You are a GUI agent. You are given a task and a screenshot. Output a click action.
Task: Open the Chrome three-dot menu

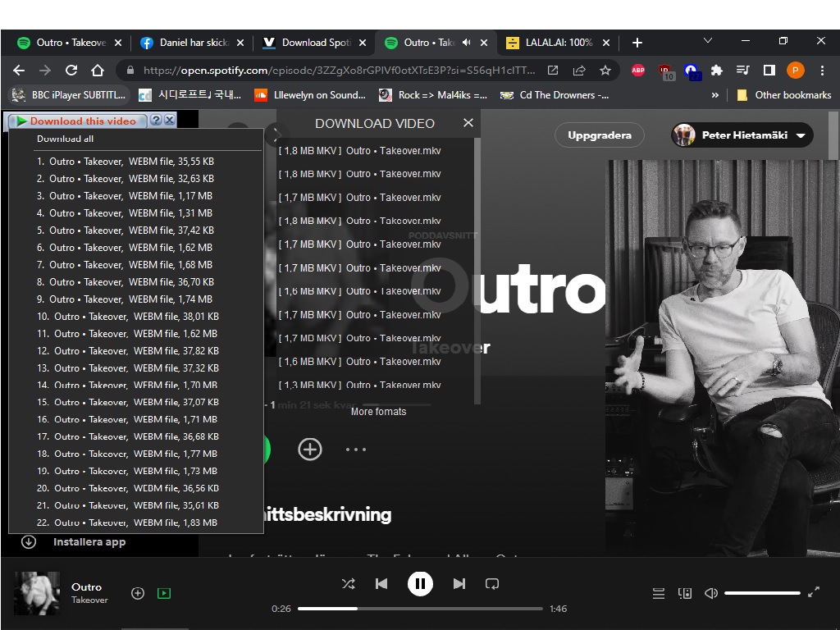click(822, 71)
